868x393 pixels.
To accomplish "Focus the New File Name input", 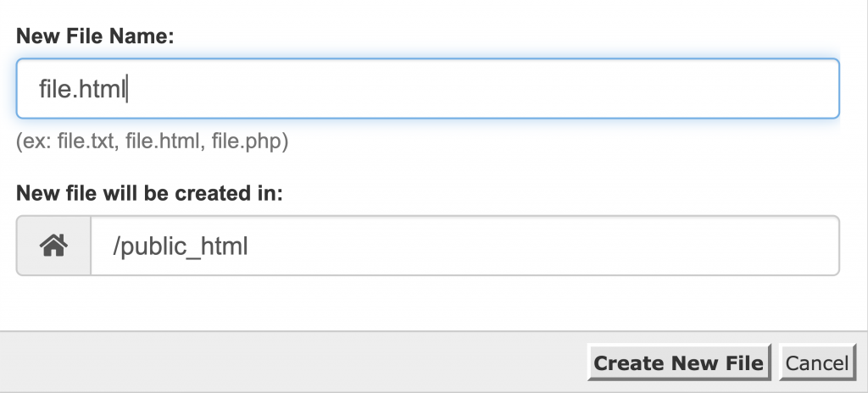I will click(427, 88).
